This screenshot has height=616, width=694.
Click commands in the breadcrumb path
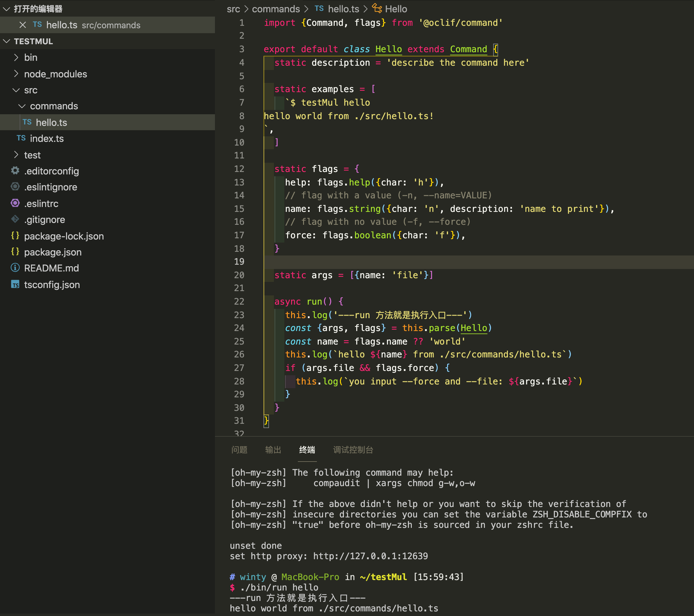(276, 9)
